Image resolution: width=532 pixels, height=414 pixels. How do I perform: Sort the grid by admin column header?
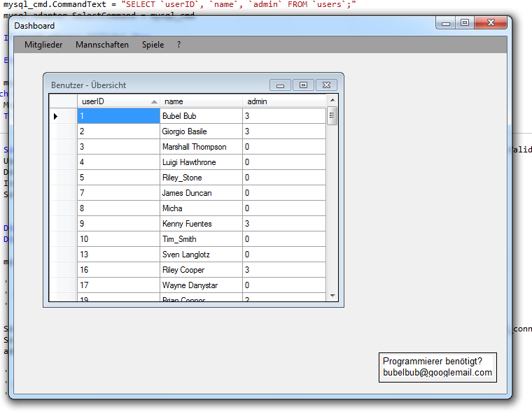(x=283, y=101)
